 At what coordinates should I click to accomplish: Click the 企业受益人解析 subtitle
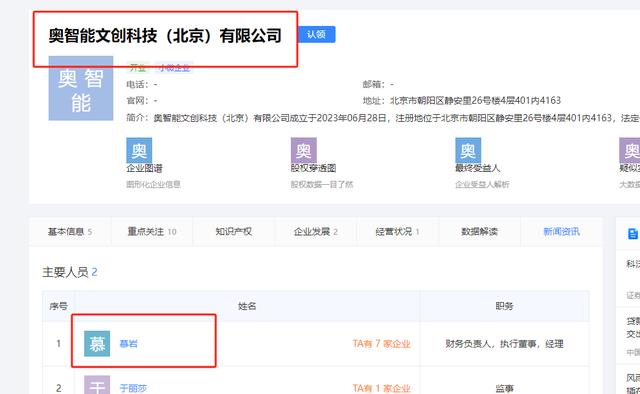click(482, 184)
